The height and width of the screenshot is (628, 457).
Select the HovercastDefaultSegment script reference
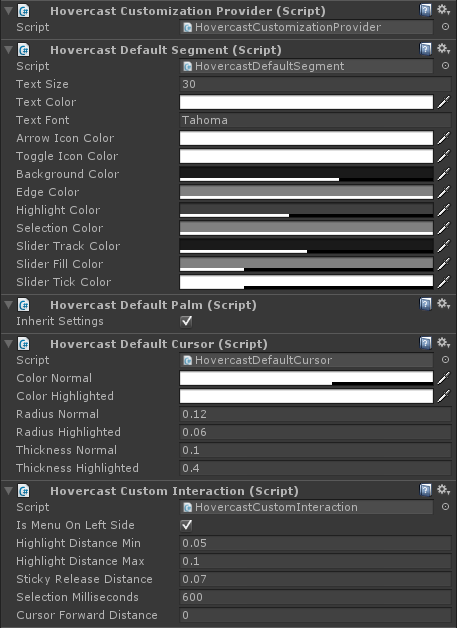click(306, 66)
